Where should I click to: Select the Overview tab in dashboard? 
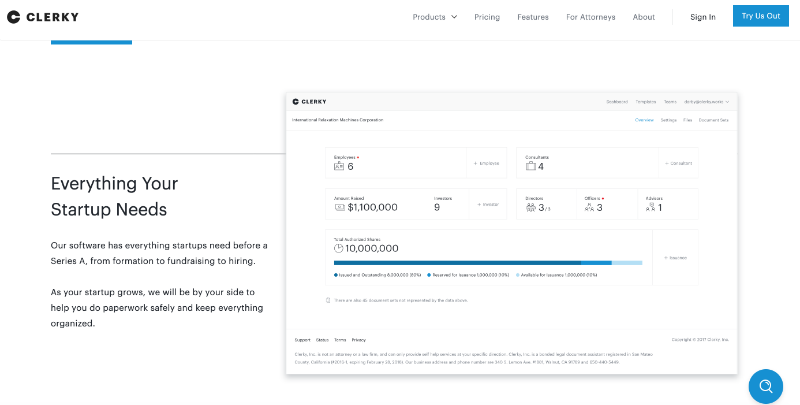point(645,120)
